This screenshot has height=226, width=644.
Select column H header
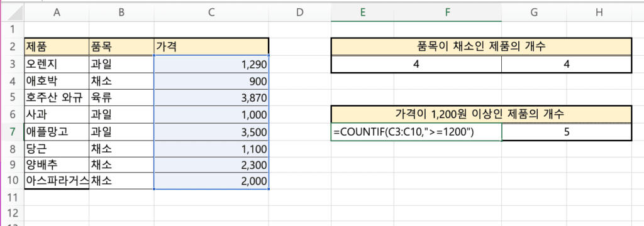599,13
